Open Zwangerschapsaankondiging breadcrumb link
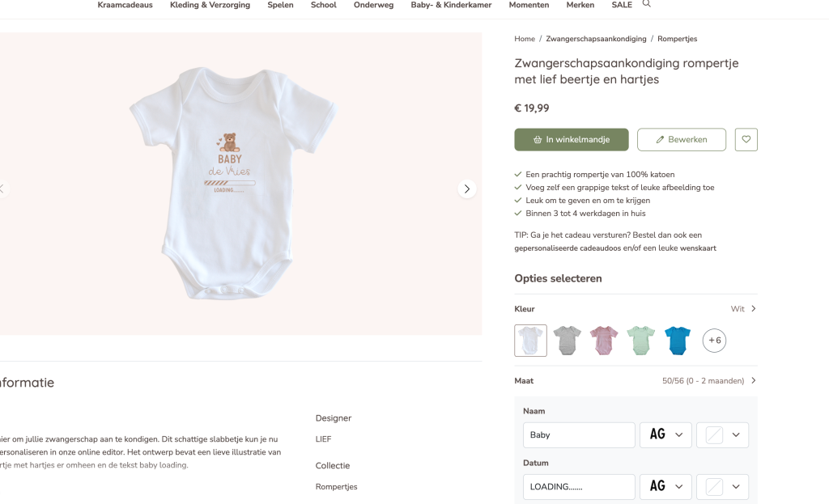The width and height of the screenshot is (829, 504). (596, 39)
